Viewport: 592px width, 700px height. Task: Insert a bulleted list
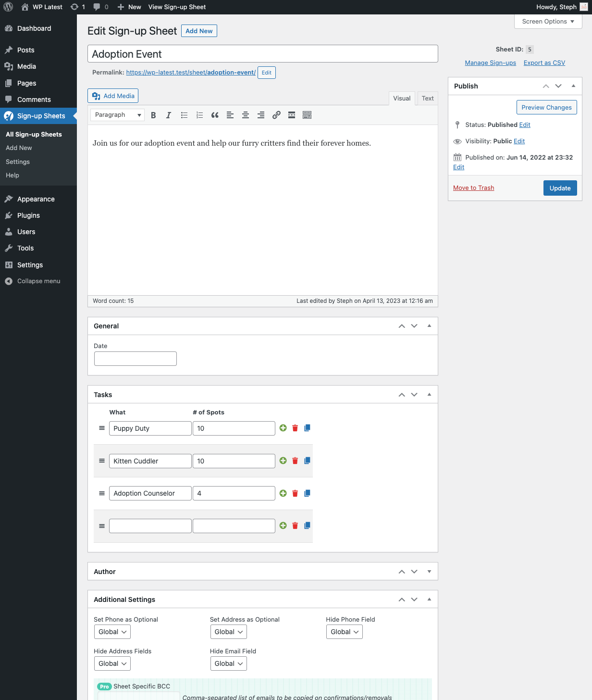click(x=184, y=115)
